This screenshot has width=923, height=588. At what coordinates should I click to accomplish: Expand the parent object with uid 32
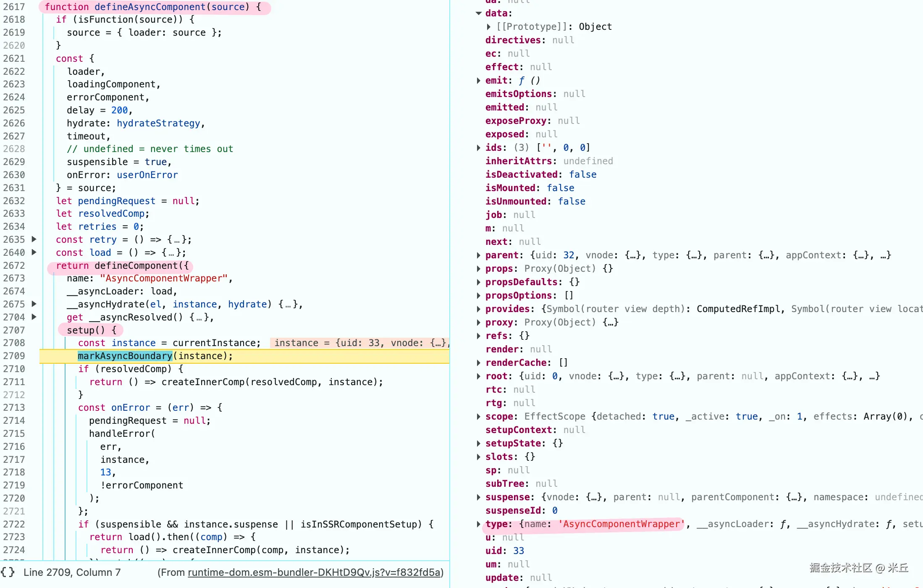pos(478,255)
